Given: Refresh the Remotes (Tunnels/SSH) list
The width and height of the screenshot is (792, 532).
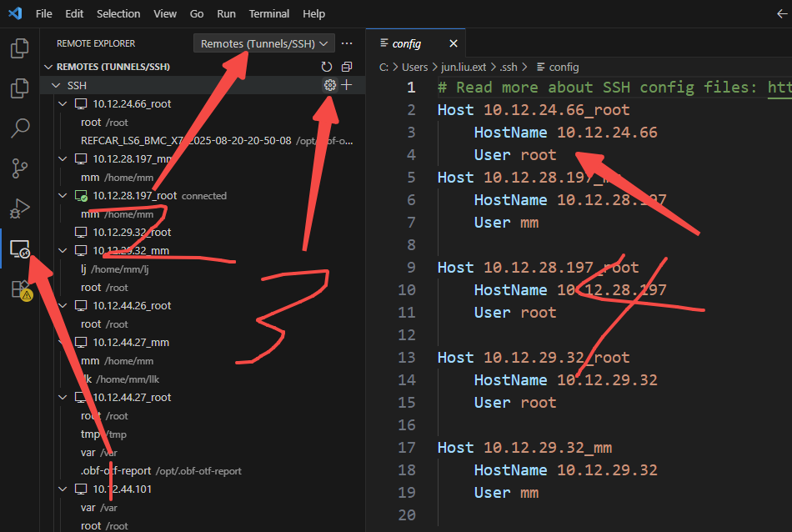Looking at the screenshot, I should tap(326, 67).
